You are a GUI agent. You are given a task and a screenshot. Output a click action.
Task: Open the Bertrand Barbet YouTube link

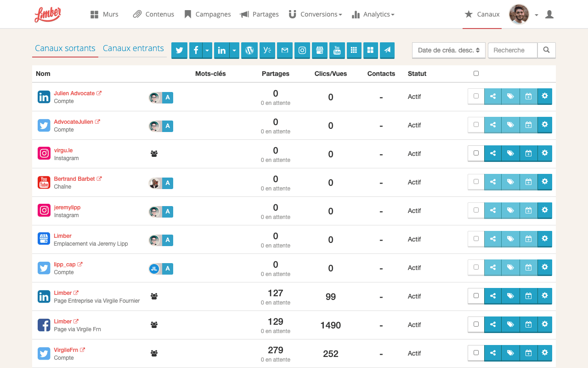click(78, 179)
